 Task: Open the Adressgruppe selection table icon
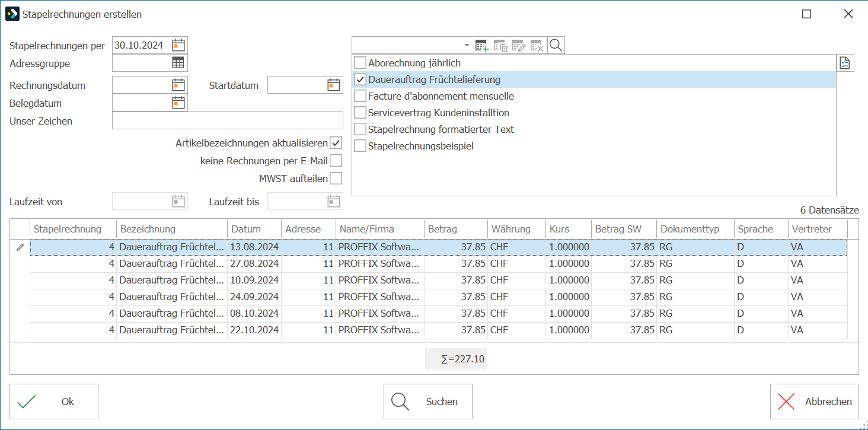178,63
